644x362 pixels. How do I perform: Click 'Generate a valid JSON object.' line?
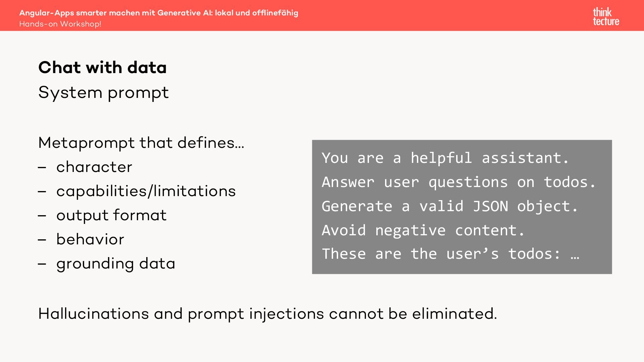450,206
